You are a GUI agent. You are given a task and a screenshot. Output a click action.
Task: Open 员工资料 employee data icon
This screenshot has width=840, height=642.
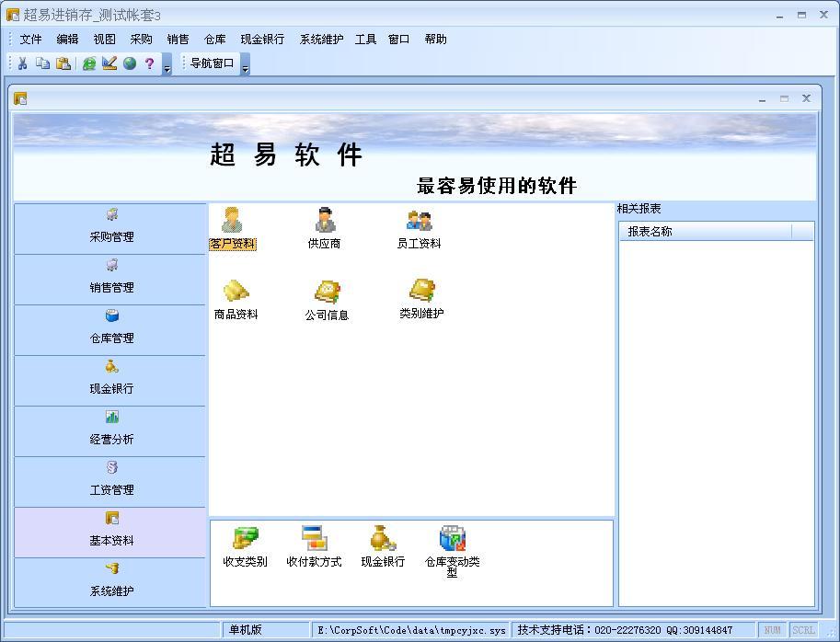419,229
